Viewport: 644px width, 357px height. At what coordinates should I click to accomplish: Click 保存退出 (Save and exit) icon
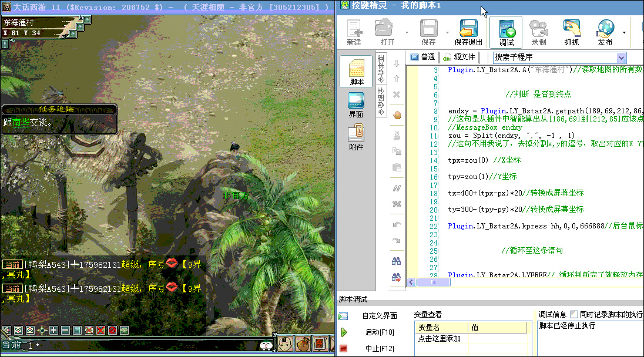coord(468,32)
